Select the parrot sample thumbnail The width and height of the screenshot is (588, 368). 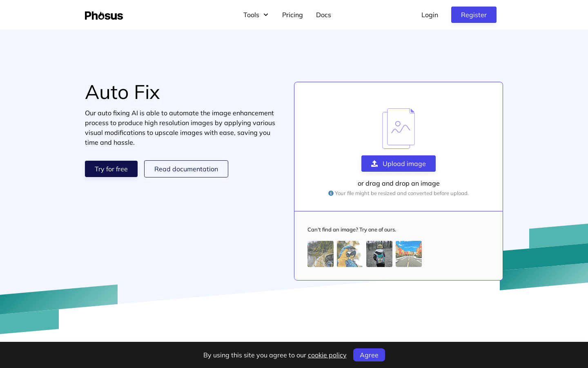[350, 254]
